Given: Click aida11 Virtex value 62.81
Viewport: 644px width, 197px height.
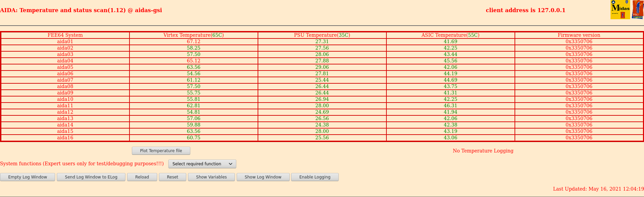Looking at the screenshot, I should pos(194,106).
